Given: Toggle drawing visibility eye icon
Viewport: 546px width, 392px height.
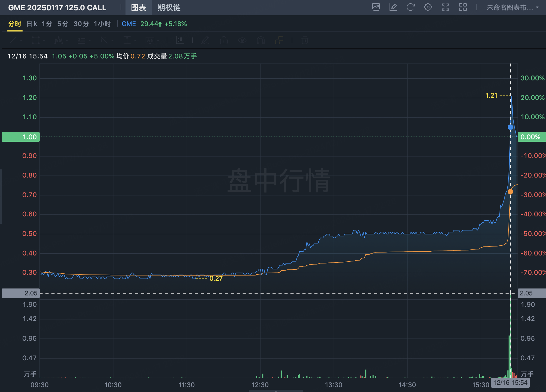Looking at the screenshot, I should point(242,40).
